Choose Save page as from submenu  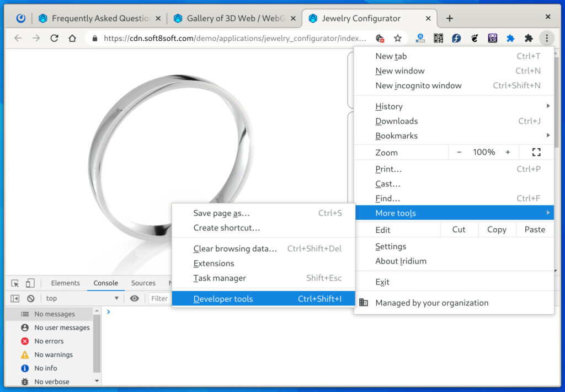point(263,213)
